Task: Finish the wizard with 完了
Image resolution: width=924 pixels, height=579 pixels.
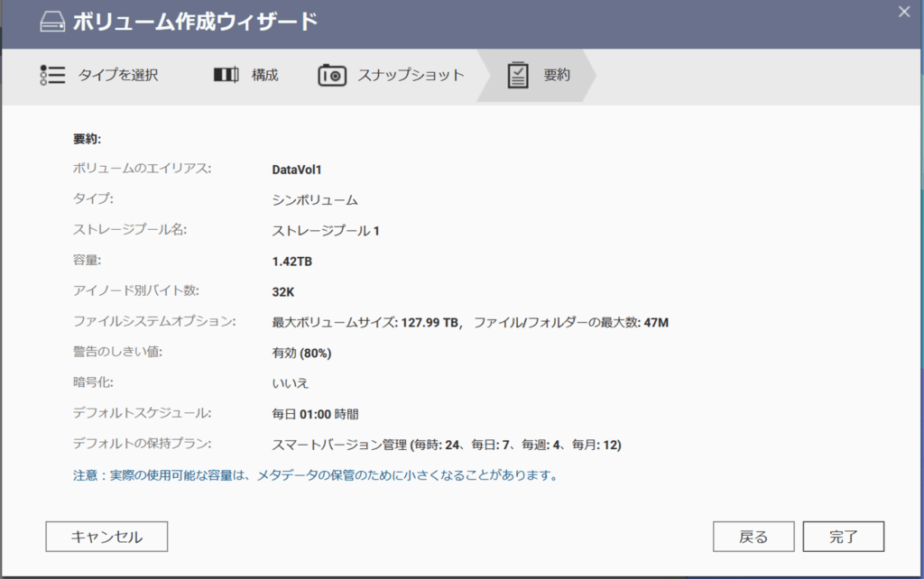Action: point(844,537)
